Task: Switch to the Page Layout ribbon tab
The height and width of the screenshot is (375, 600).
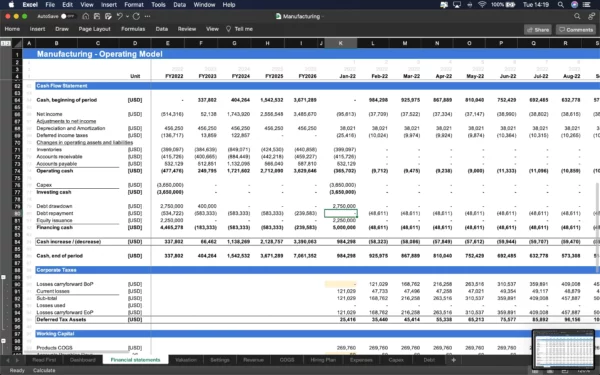Action: (95, 29)
